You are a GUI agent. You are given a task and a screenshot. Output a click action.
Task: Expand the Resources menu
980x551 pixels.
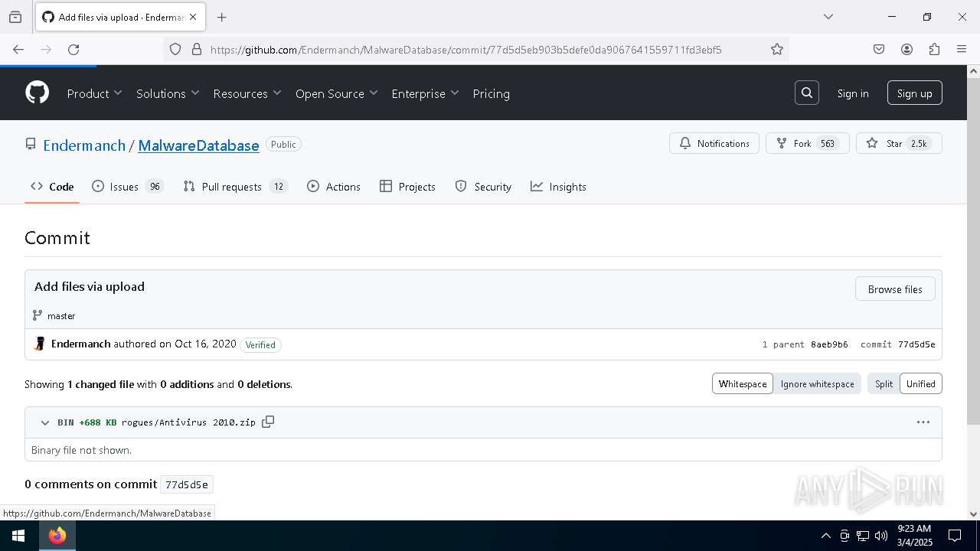point(247,93)
